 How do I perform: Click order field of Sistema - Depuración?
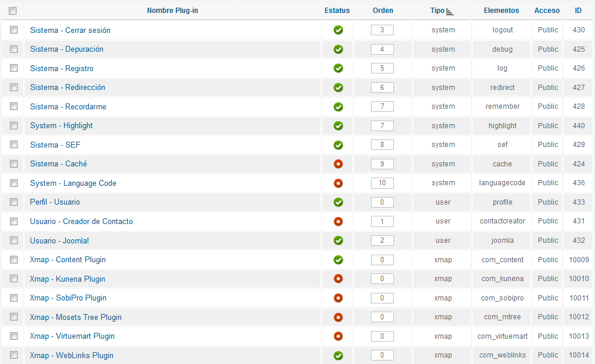pyautogui.click(x=382, y=49)
